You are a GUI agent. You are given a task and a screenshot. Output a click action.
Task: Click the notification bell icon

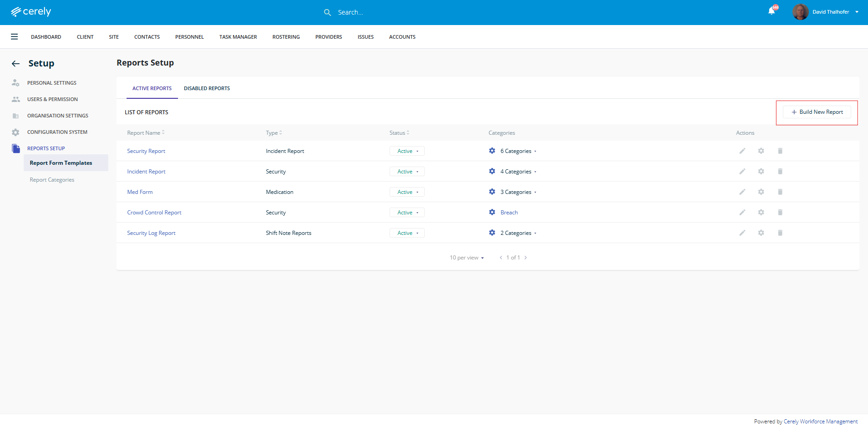[x=772, y=11]
